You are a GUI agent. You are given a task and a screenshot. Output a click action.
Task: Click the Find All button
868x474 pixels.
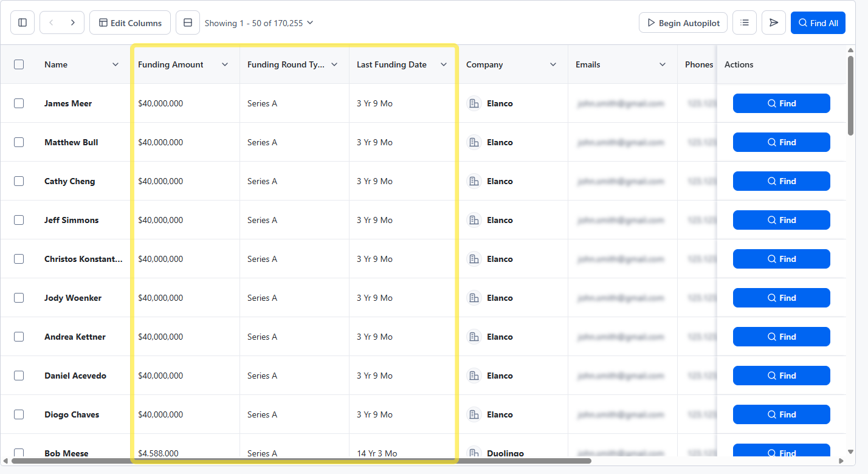818,23
